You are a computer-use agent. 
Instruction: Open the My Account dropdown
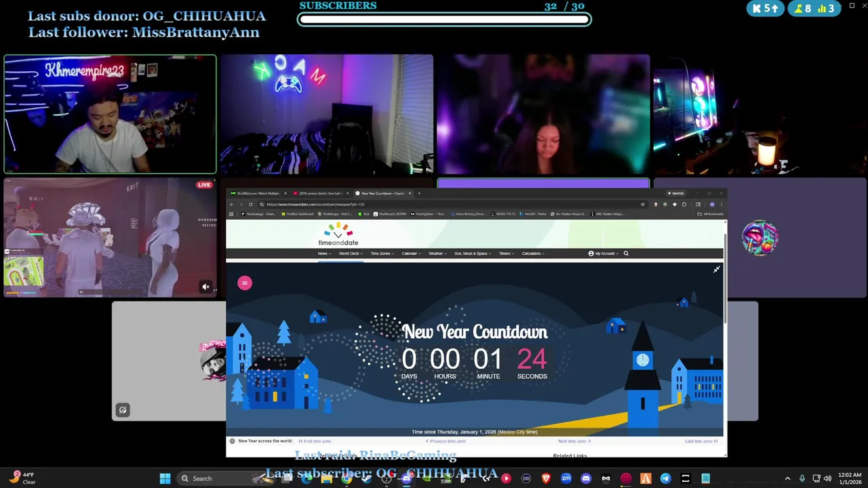click(603, 253)
